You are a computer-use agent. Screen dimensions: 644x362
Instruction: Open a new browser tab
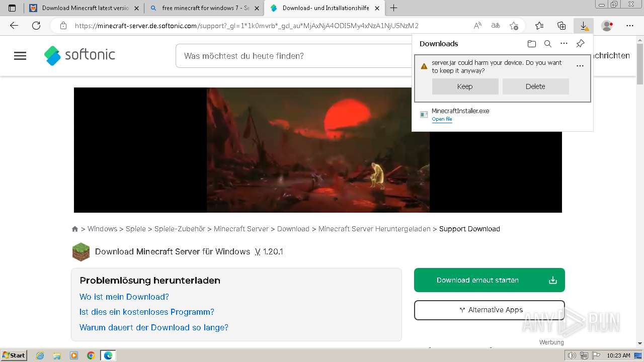[x=394, y=8]
